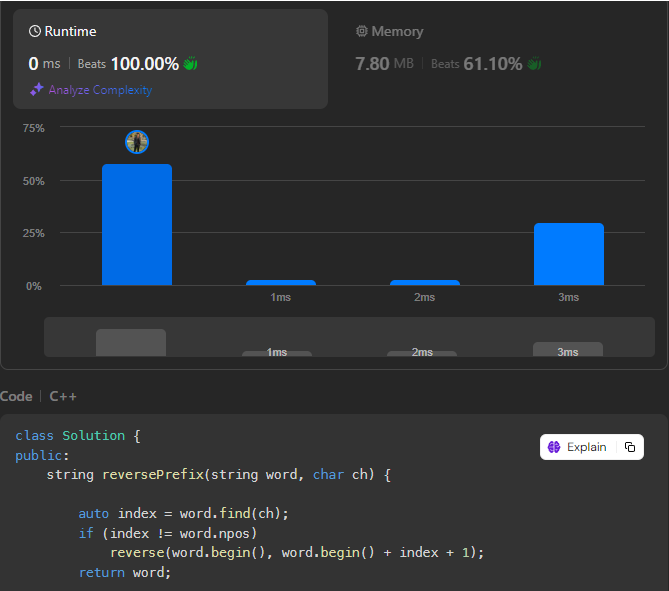Click the user avatar above the tallest bar
The image size is (669, 591).
[x=137, y=142]
